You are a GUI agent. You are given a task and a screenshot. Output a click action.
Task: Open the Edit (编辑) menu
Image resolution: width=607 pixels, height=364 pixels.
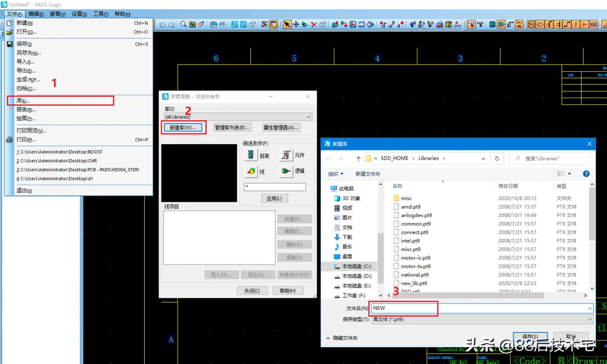click(x=36, y=14)
